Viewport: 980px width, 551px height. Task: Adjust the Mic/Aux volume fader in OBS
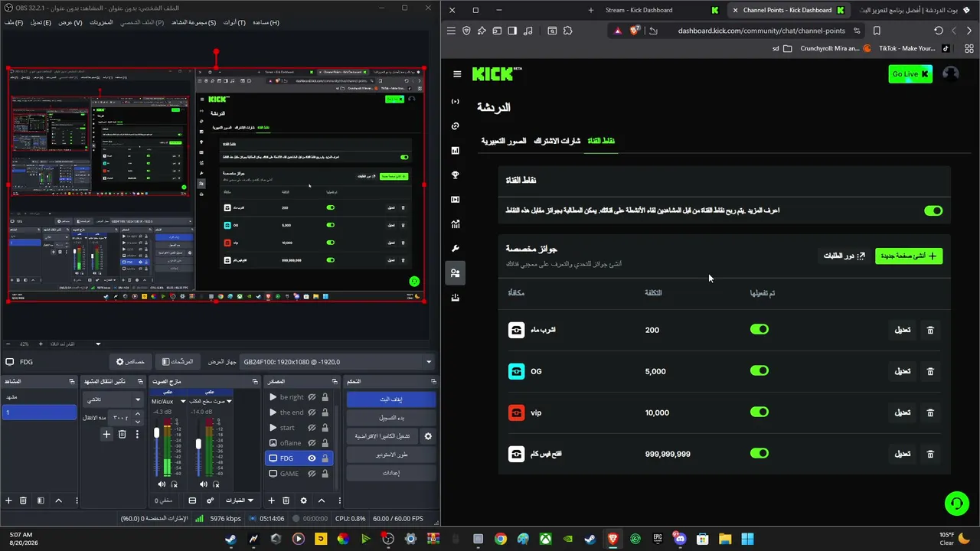(157, 433)
